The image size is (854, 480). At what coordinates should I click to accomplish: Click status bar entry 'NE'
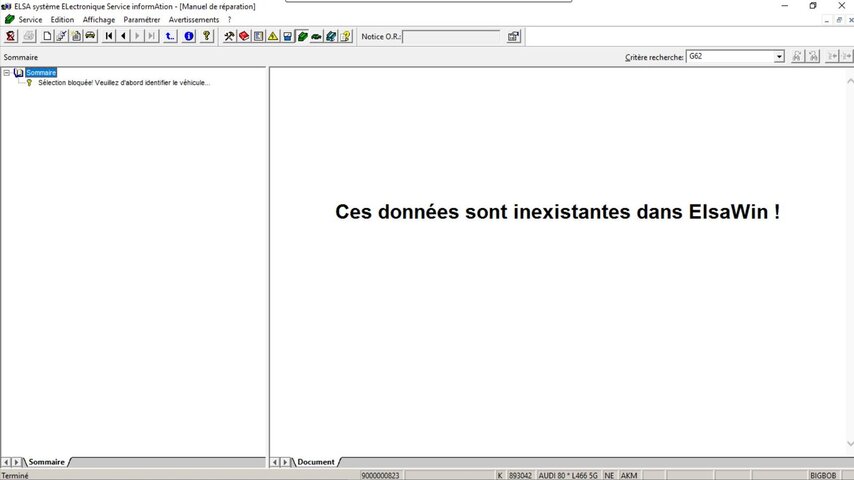(609, 476)
